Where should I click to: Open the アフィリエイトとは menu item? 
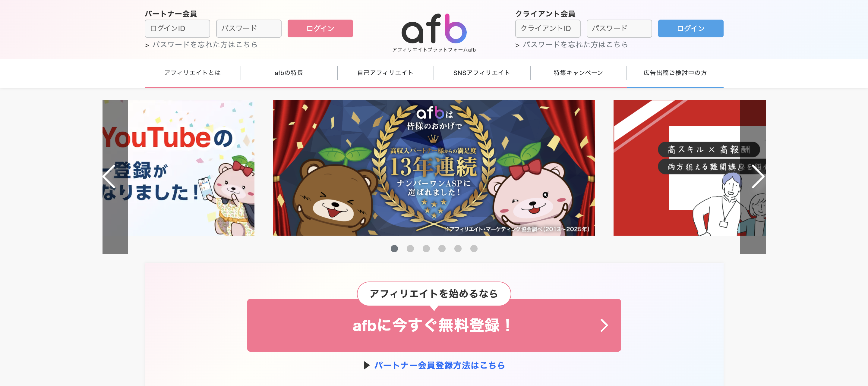(192, 73)
